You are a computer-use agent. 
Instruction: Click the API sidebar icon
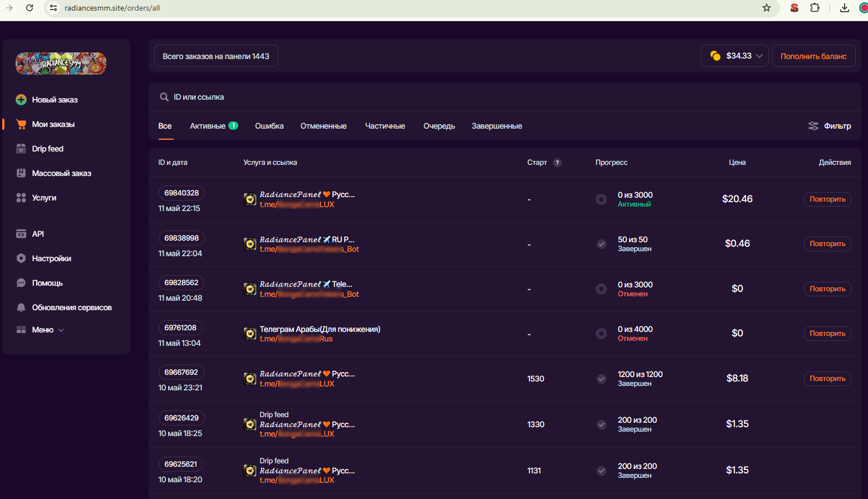coord(21,234)
